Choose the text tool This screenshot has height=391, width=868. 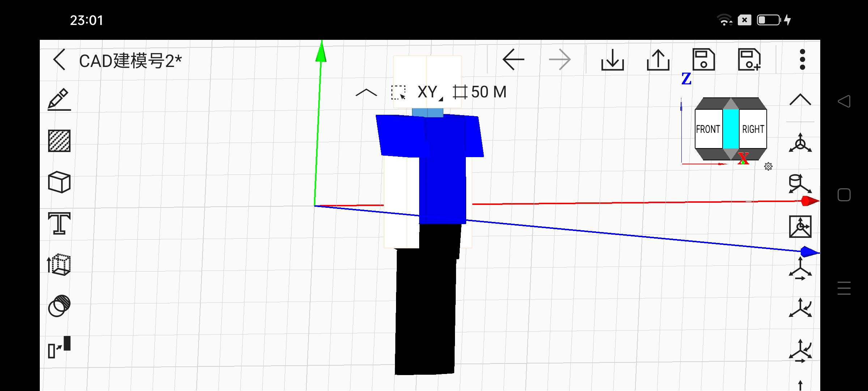(59, 223)
